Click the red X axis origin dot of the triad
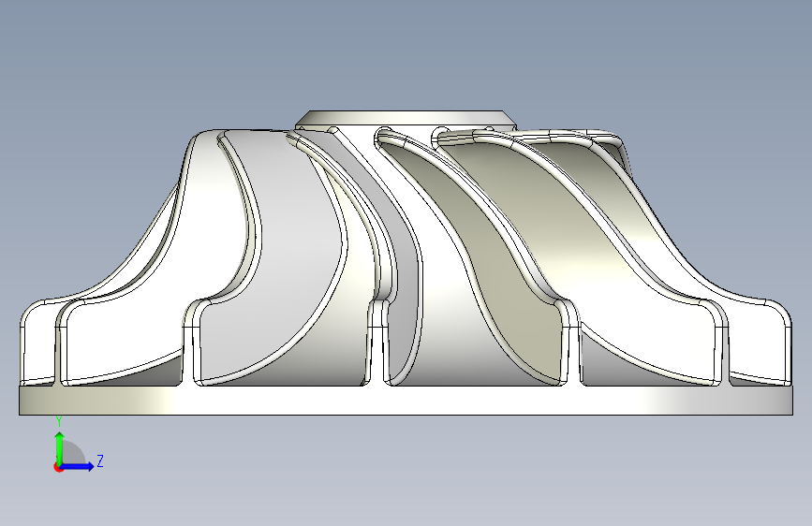Screen dimensions: 812x526 click(58, 467)
